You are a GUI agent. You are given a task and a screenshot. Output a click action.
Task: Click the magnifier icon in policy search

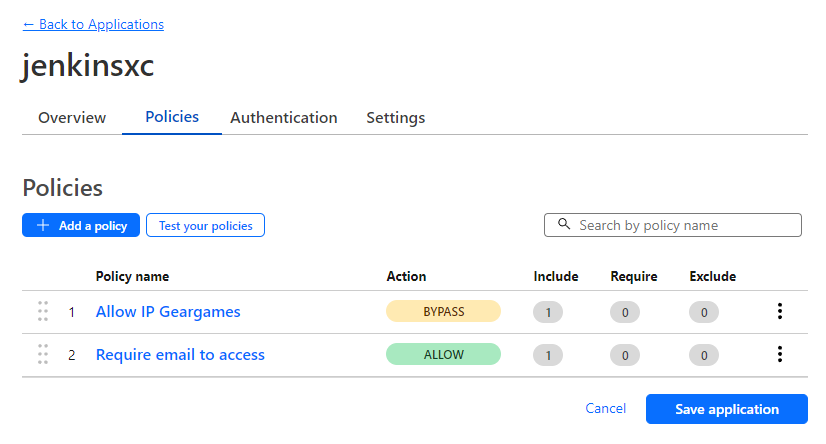tap(564, 225)
